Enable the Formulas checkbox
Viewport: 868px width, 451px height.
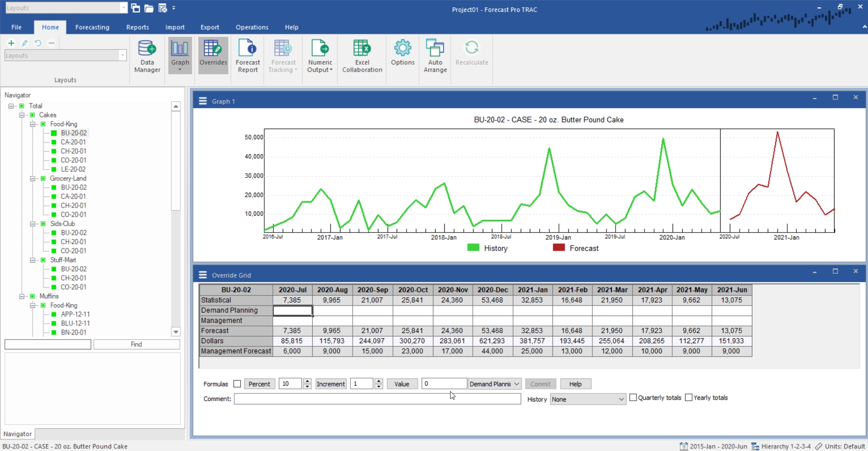pos(237,384)
